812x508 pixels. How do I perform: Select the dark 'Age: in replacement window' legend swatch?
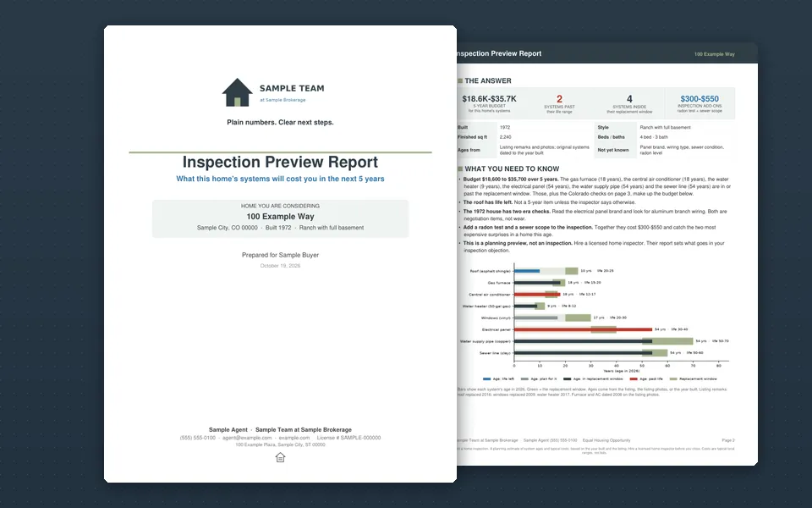pyautogui.click(x=567, y=379)
